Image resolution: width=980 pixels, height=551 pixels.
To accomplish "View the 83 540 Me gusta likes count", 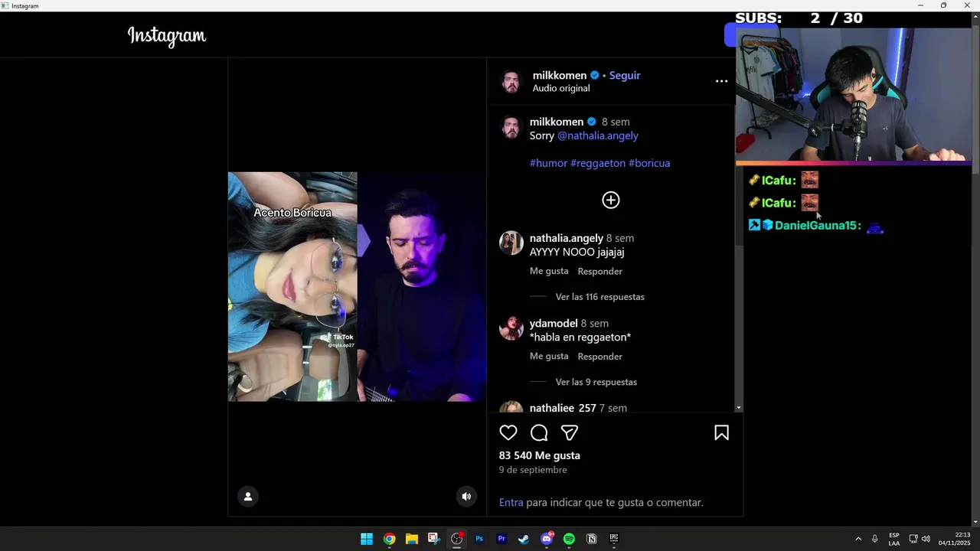I will pyautogui.click(x=540, y=455).
